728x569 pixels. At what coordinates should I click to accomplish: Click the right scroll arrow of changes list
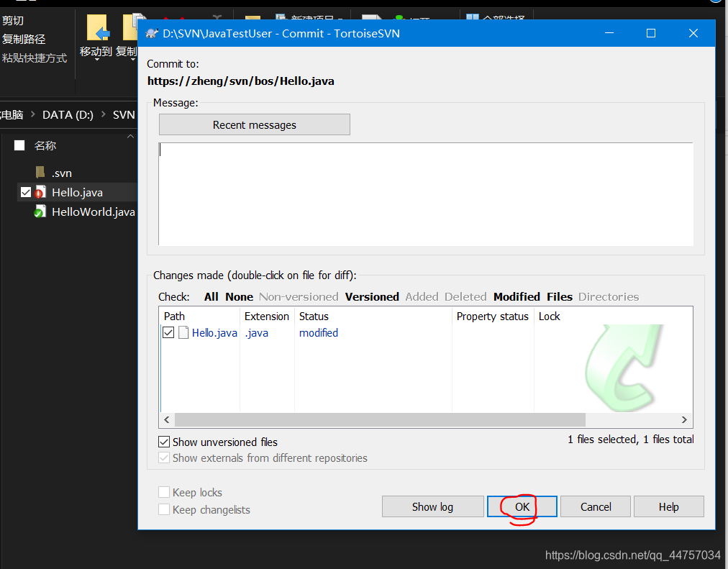684,419
